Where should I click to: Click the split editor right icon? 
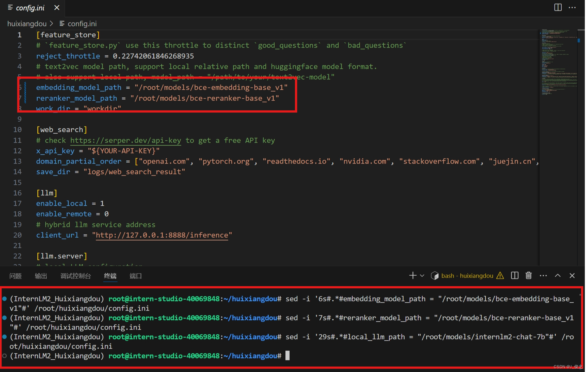[x=558, y=7]
